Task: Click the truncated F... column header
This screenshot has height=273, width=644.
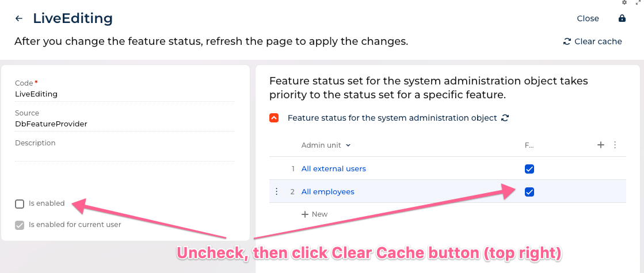Action: pyautogui.click(x=529, y=145)
